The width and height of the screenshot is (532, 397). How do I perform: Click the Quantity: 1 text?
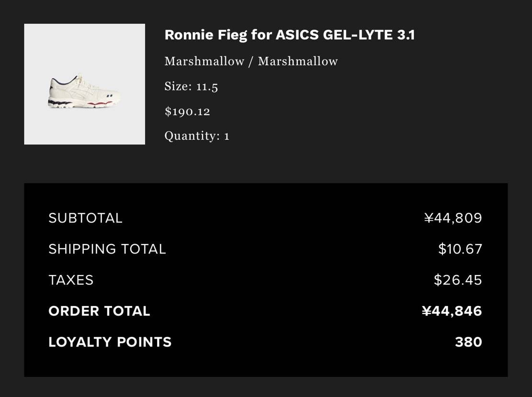click(x=197, y=136)
